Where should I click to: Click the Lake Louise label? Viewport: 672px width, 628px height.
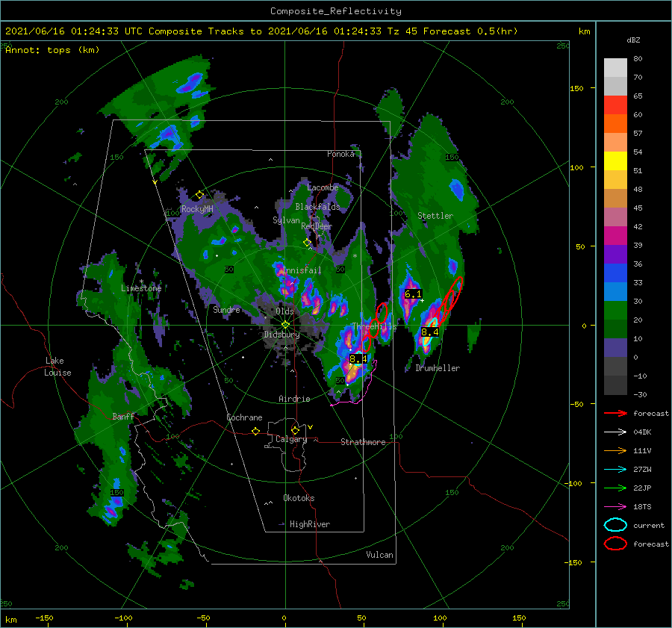coord(57,367)
